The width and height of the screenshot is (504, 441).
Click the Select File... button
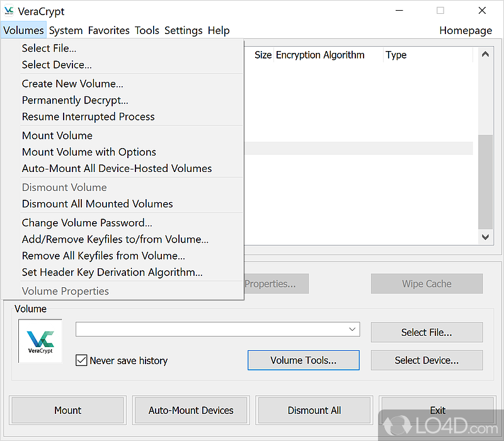pos(427,333)
